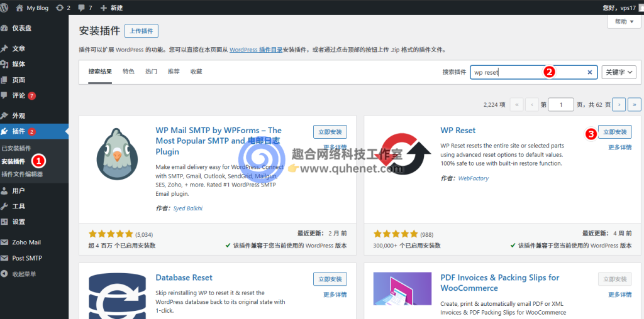Expand the 帮助 help dropdown
This screenshot has width=644, height=319.
tap(624, 21)
